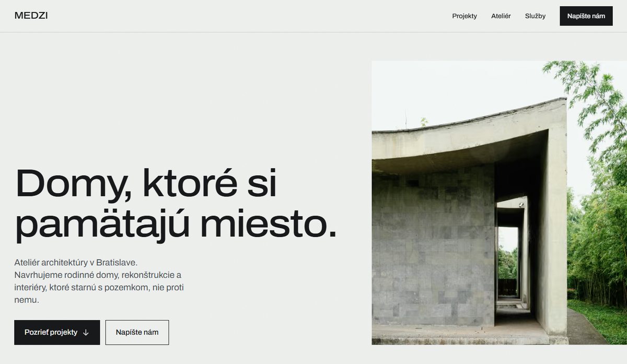The width and height of the screenshot is (627, 364).
Task: Go to the Ateliér navigation item
Action: pyautogui.click(x=501, y=16)
